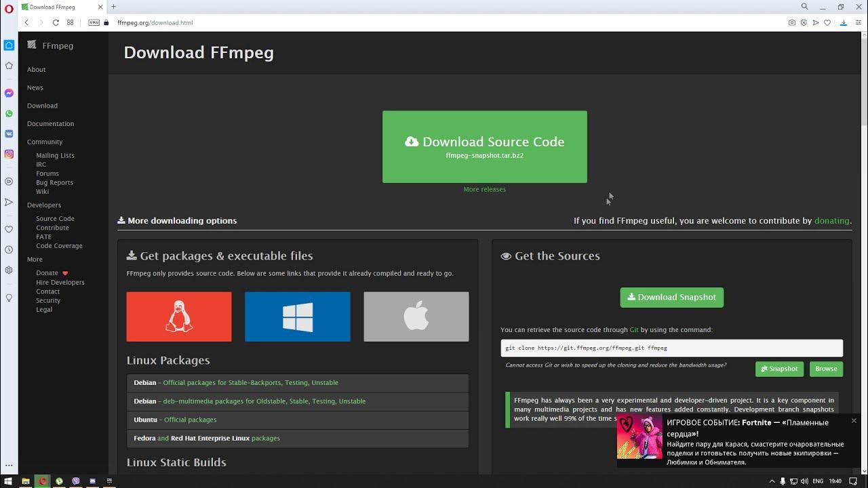Open History clock icon in sidebar
The height and width of the screenshot is (488, 868).
[x=9, y=249]
